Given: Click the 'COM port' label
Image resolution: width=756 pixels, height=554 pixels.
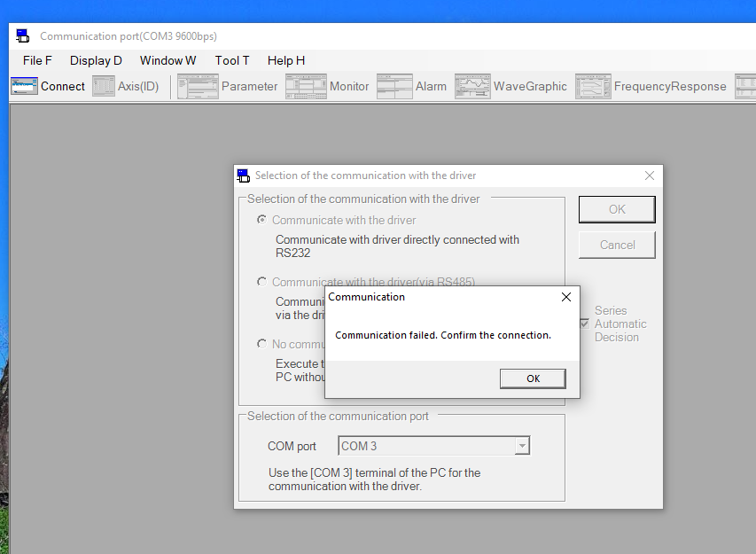Looking at the screenshot, I should 292,447.
